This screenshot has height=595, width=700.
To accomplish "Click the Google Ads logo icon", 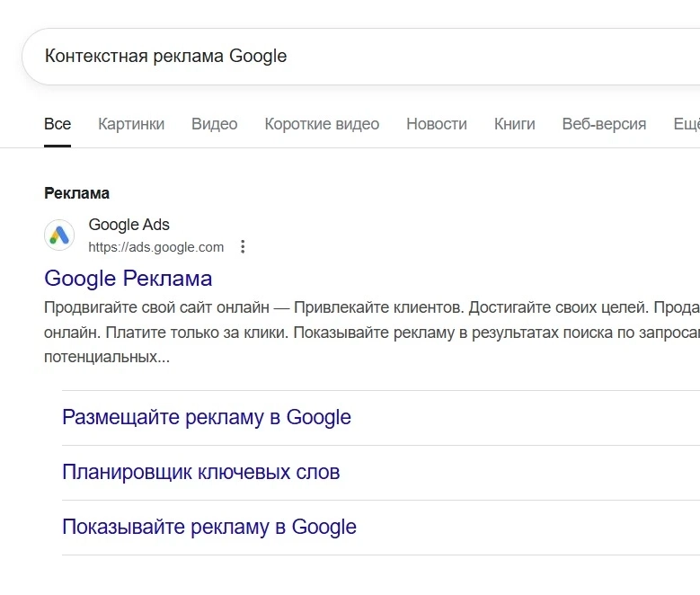I will 59,235.
